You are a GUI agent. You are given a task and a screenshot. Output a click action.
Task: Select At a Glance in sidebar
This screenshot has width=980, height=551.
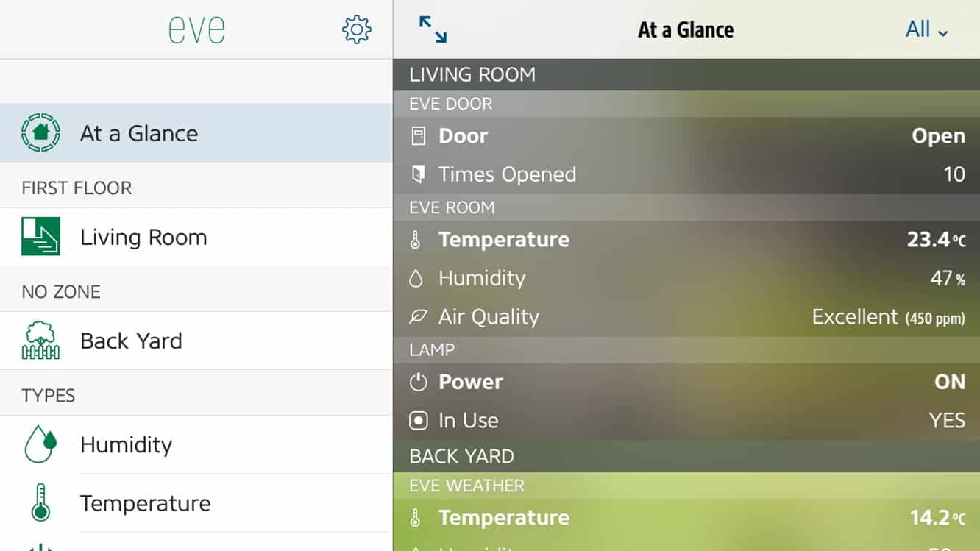[139, 133]
